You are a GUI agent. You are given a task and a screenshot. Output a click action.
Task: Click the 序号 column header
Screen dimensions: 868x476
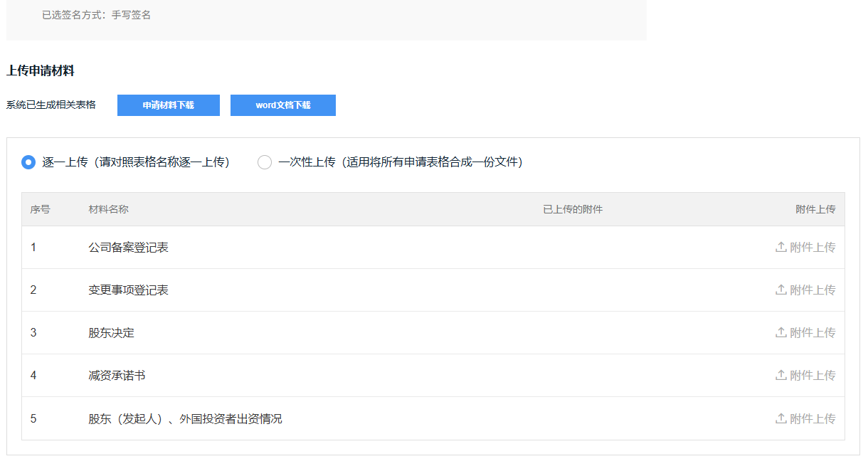click(40, 209)
